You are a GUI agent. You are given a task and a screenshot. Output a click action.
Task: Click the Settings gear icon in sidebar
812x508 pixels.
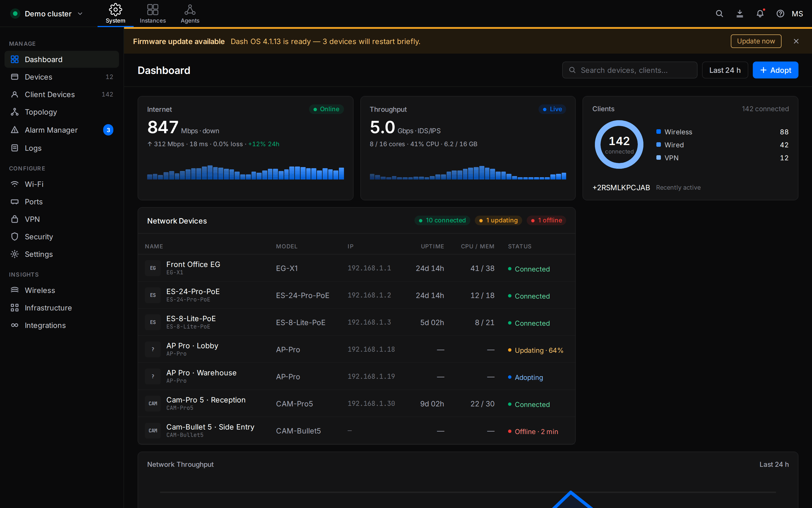click(14, 254)
